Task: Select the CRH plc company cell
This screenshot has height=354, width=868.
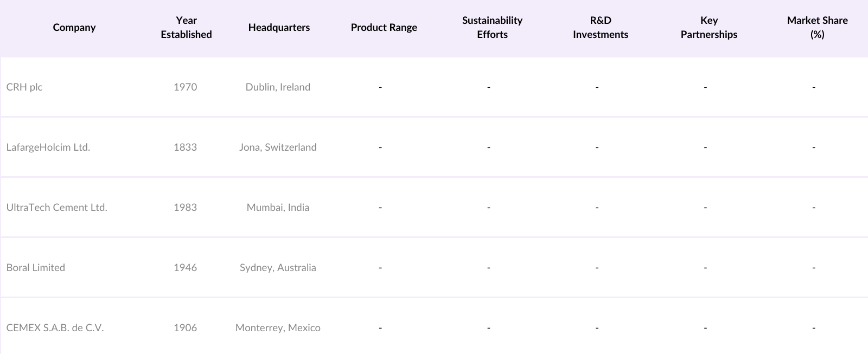Action: tap(24, 87)
